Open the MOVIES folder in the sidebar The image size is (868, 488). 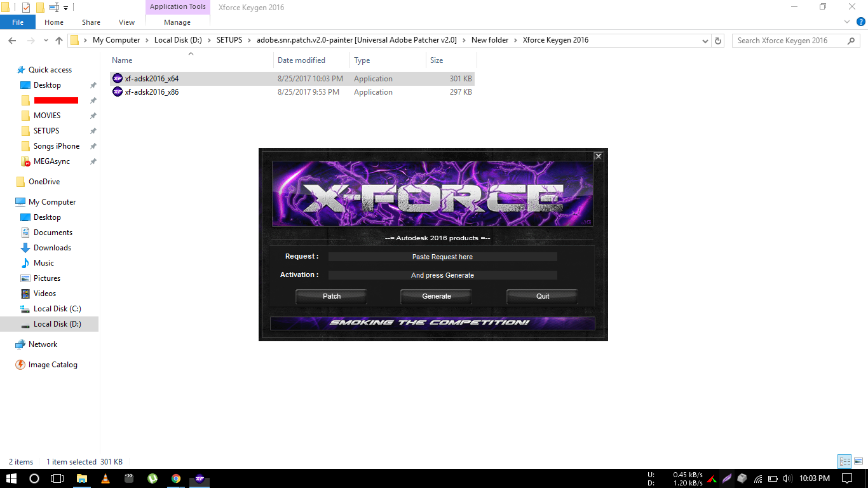[x=47, y=116]
